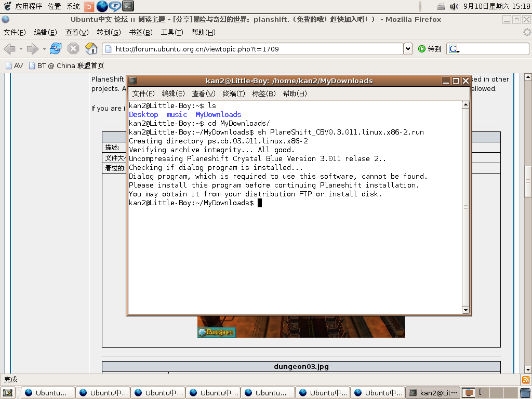Screen dimensions: 532x399
Task: Click Firefox activity throbber icon
Action: (527, 32)
